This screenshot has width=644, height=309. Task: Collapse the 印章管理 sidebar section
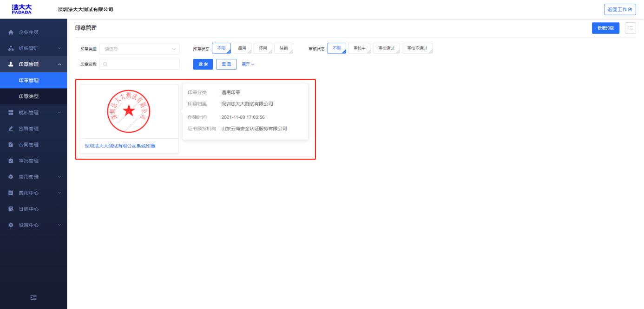[x=59, y=64]
